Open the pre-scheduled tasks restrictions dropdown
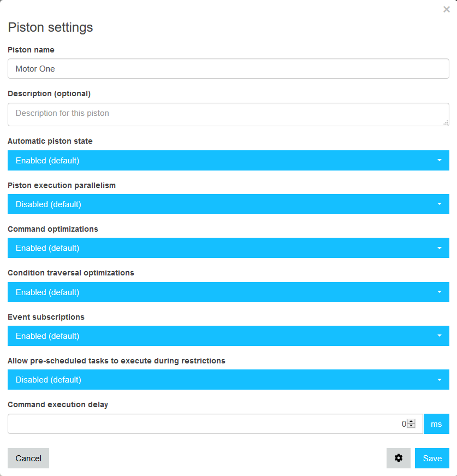Screen dimensions: 457x476 228,379
